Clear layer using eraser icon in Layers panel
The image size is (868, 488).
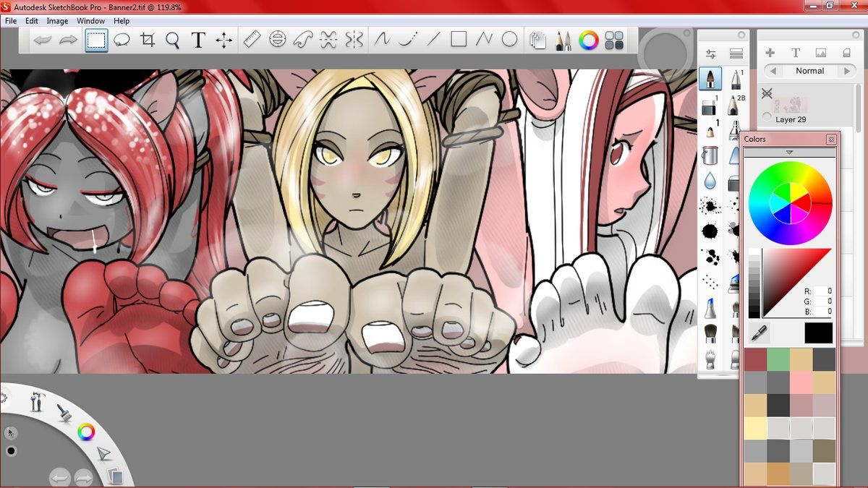click(846, 53)
